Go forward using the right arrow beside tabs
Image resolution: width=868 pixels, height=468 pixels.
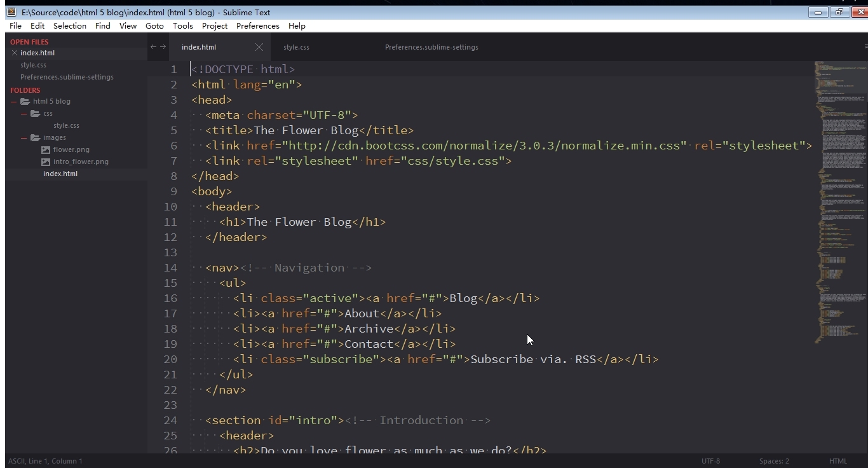[x=163, y=47]
